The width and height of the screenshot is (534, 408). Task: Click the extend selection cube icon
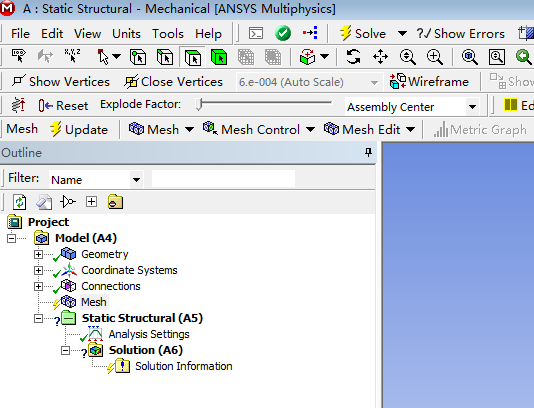click(x=308, y=57)
